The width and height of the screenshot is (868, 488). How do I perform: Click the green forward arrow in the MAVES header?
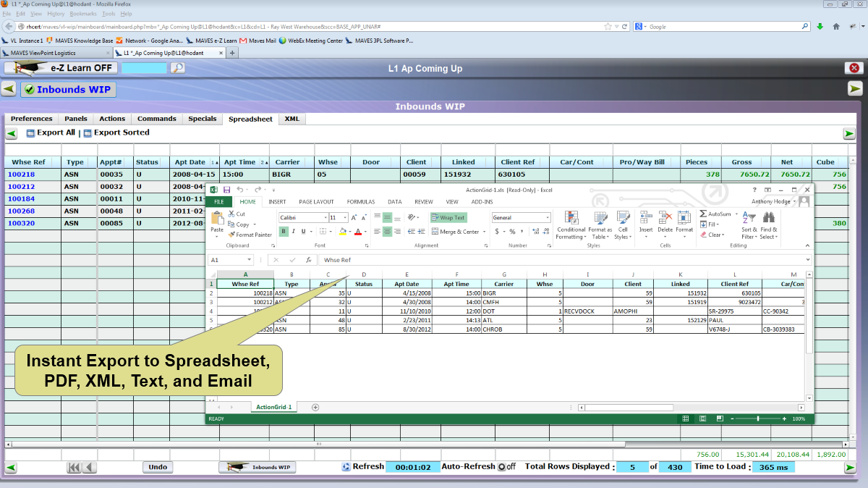tap(855, 88)
